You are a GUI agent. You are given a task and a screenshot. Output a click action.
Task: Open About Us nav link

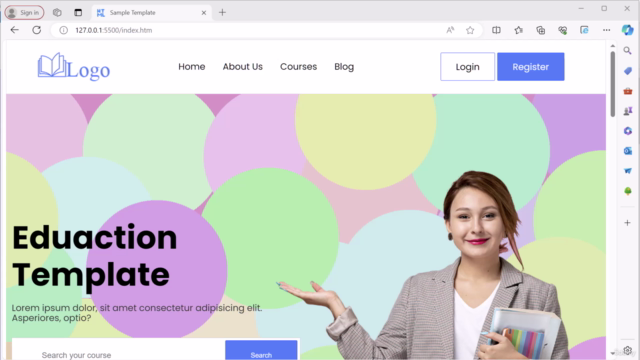(242, 67)
